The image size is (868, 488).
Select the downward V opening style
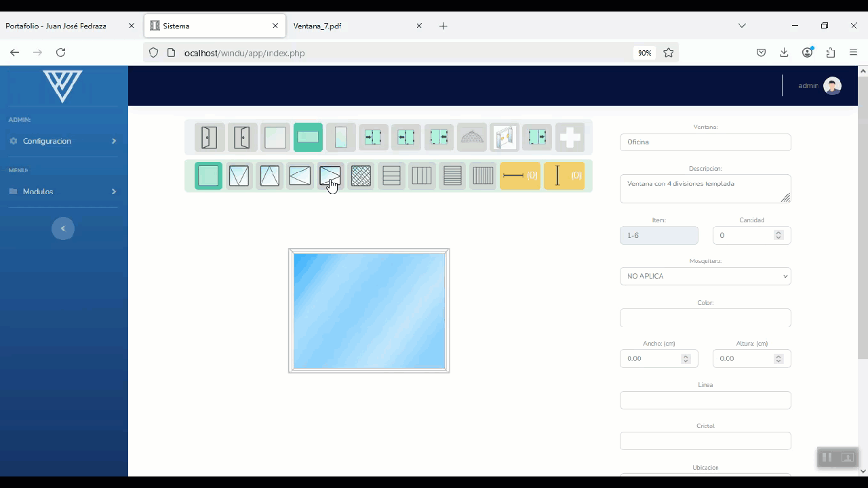tap(239, 176)
